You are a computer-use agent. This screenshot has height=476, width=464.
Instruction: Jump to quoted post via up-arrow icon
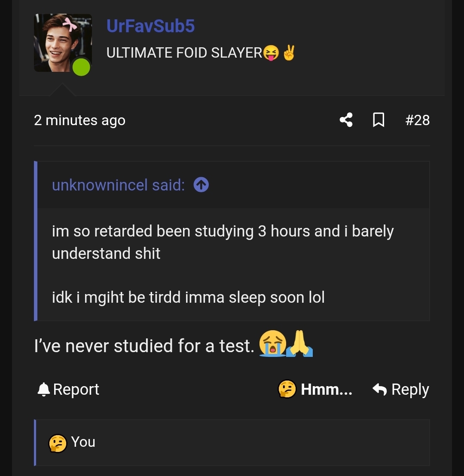pyautogui.click(x=201, y=185)
